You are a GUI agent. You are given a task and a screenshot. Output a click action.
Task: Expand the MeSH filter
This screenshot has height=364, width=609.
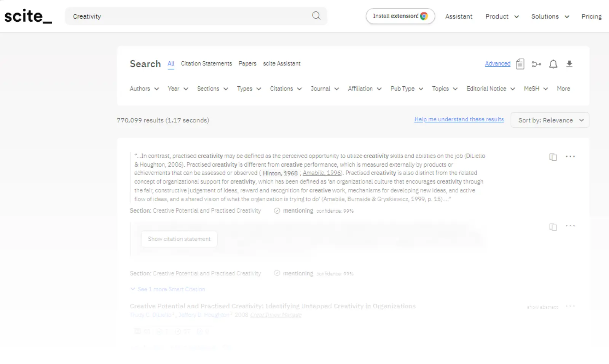point(536,89)
